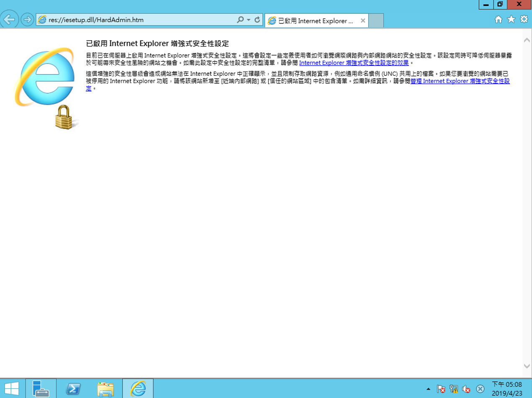This screenshot has width=532, height=398.
Task: Click the page heading '已啟用 Internet Explorer 增強式安全性設定'
Action: (x=157, y=44)
